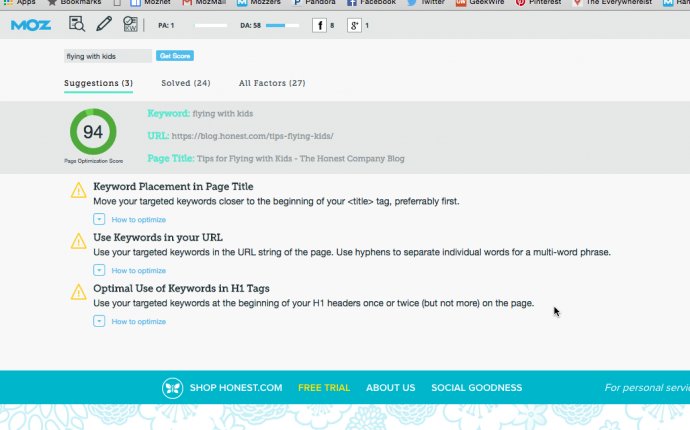Open SHOP HONEST.COM in the site navigation
Screen dimensions: 690x430
tap(236, 388)
